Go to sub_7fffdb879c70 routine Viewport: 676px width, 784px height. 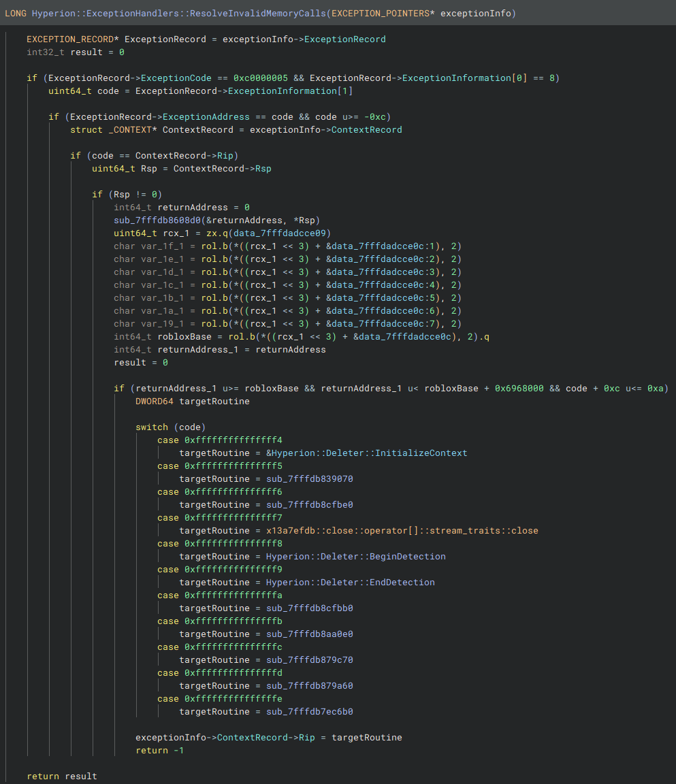click(310, 660)
